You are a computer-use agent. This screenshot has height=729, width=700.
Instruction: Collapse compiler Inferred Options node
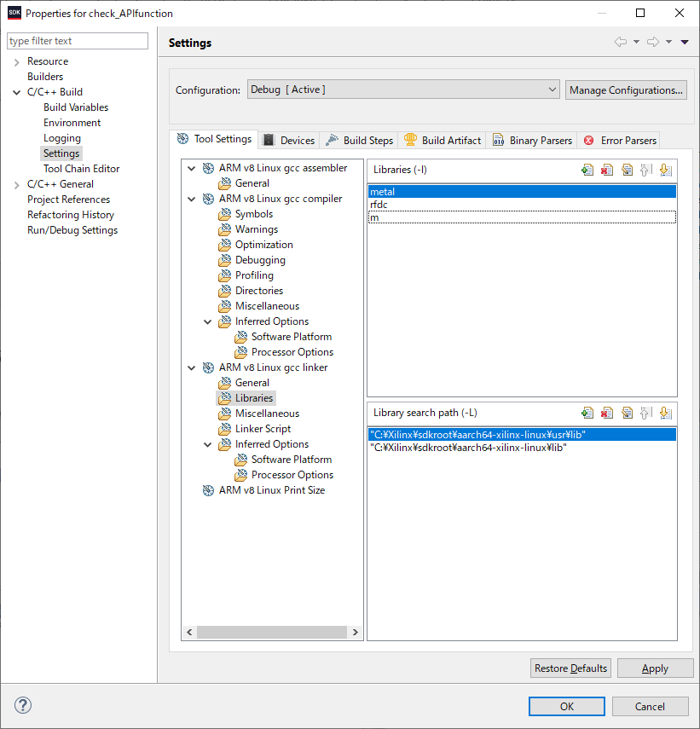pos(208,321)
